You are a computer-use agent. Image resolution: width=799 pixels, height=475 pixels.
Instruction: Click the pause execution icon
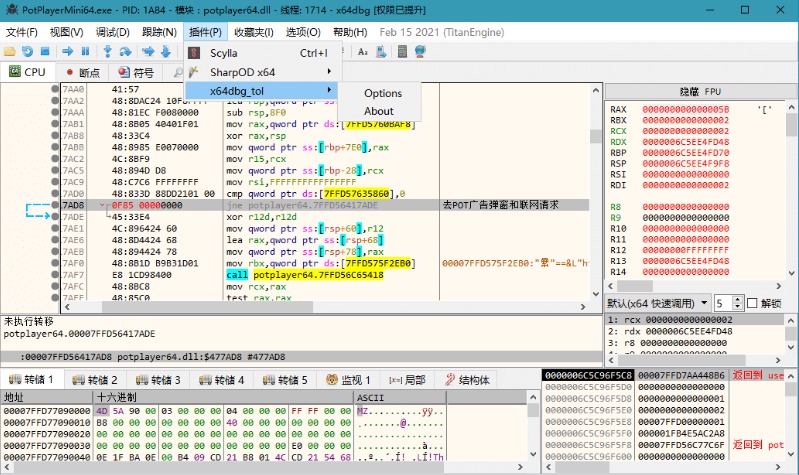tap(85, 51)
